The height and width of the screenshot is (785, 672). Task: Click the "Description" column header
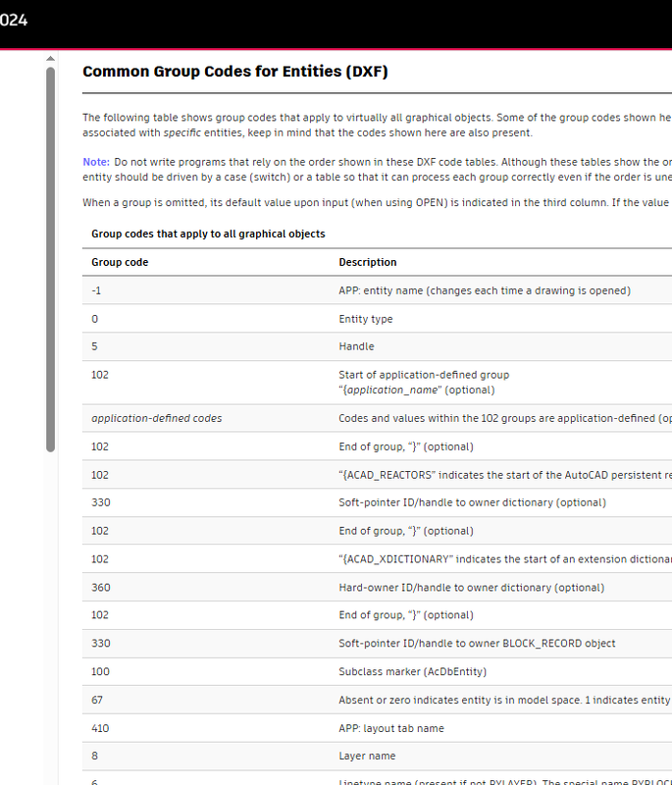tap(368, 262)
